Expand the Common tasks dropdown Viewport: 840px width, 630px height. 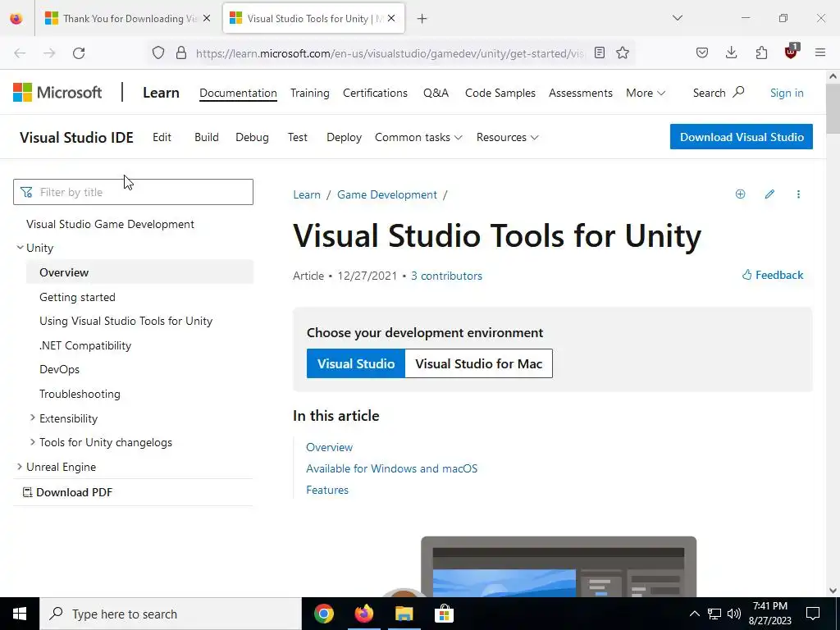418,137
